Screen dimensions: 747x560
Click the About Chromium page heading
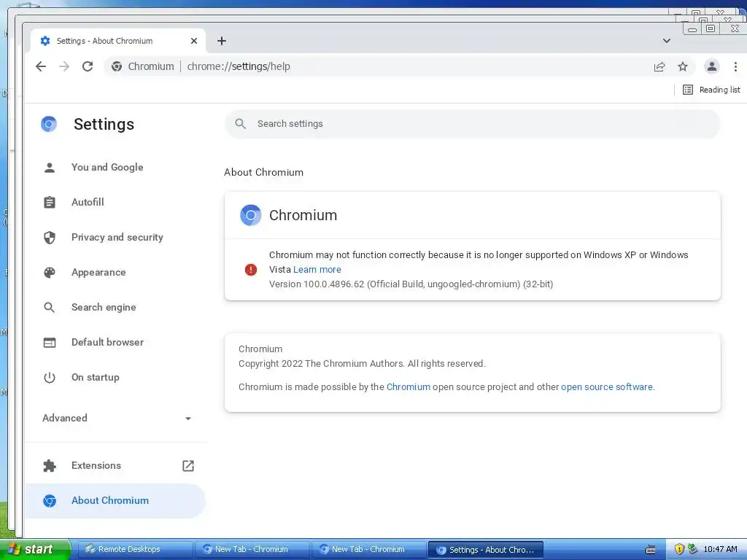tap(263, 172)
